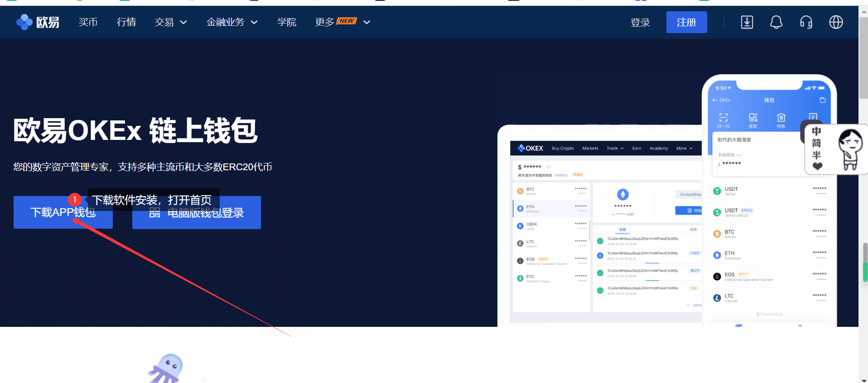
Task: Expand the 金融业务 dropdown menu
Action: point(232,22)
